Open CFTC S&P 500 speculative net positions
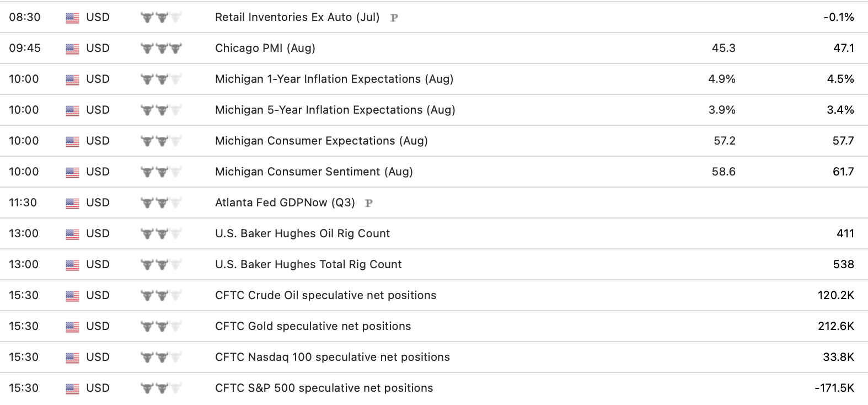Viewport: 868px width, 405px height. click(x=324, y=388)
